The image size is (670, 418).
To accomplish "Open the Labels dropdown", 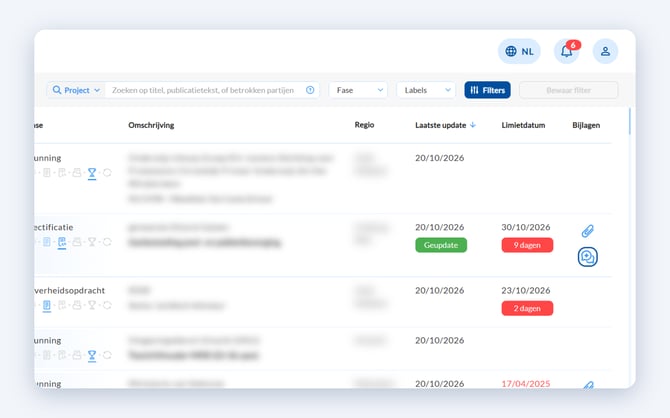I will (x=426, y=90).
